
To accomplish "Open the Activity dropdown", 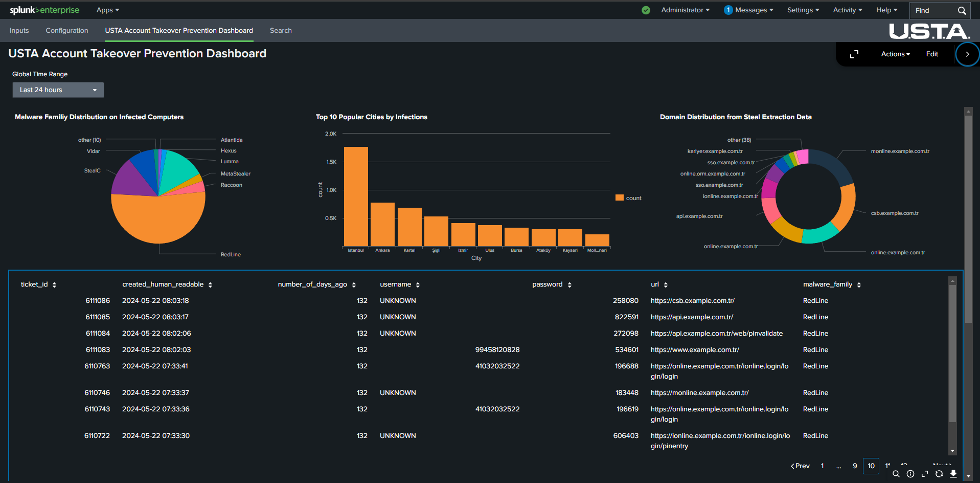I will click(848, 10).
